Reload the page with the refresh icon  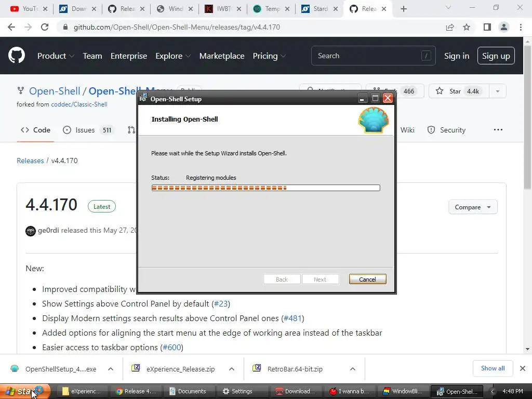[45, 27]
